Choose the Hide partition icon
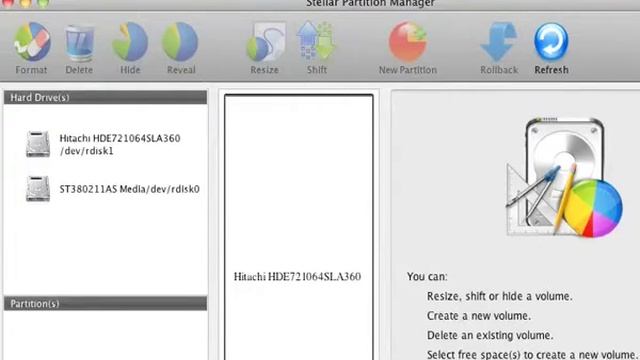Viewport: 640px width, 360px height. coord(130,42)
